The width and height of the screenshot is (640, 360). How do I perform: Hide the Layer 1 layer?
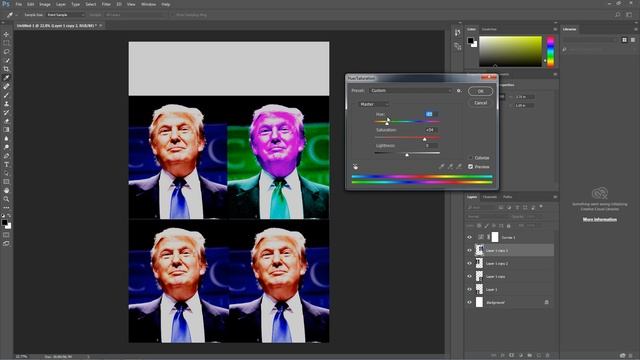pos(469,289)
